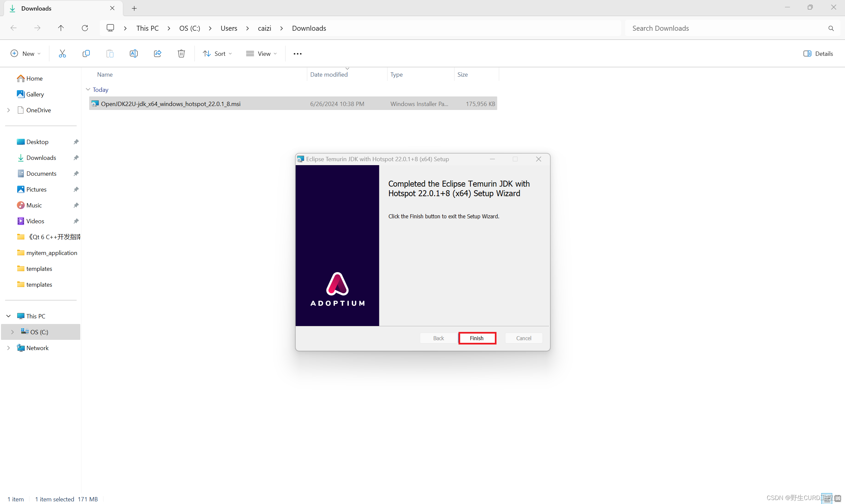This screenshot has width=845, height=504.
Task: Click the Delete icon in File Explorer toolbar
Action: click(181, 54)
